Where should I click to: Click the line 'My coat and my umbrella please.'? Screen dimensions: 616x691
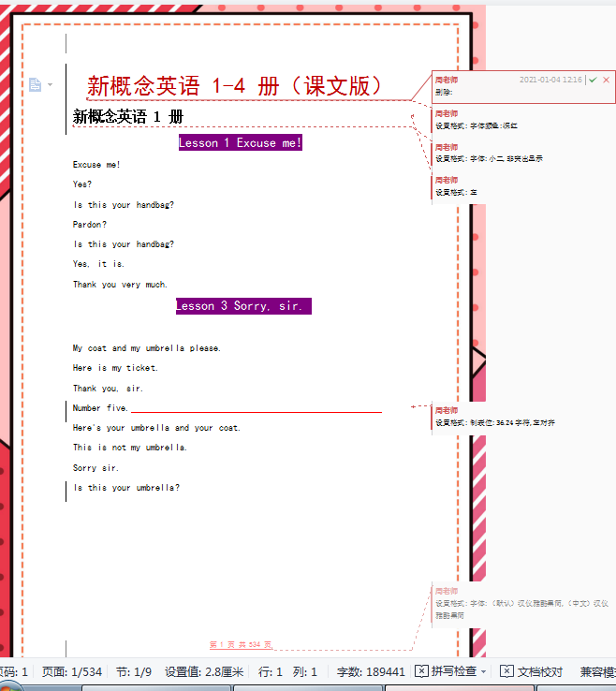(x=147, y=348)
